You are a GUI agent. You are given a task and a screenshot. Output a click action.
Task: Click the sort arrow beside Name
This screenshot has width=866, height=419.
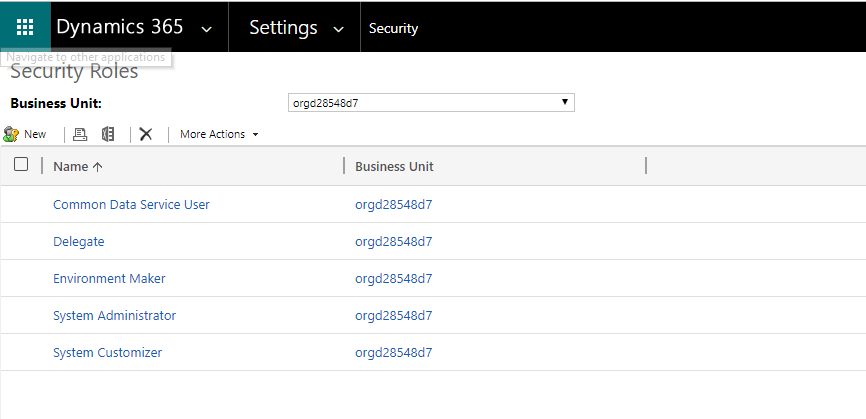click(97, 167)
